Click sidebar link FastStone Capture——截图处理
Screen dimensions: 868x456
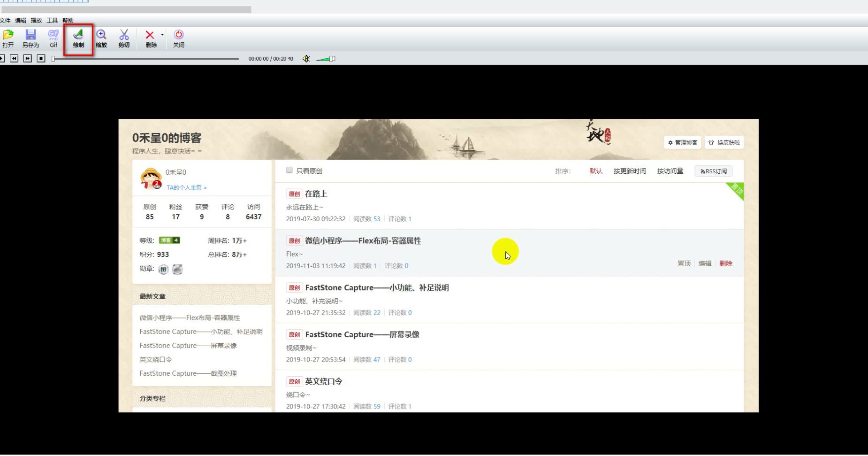coord(188,373)
